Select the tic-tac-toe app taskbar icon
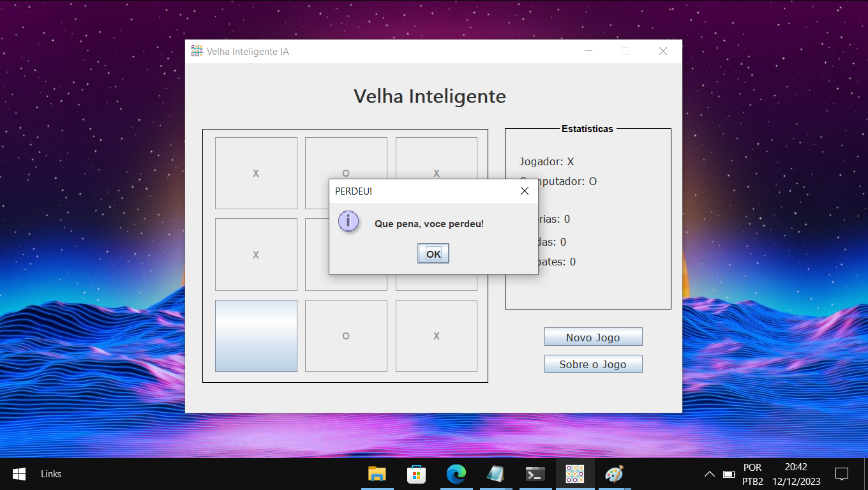868x490 pixels. pos(575,474)
